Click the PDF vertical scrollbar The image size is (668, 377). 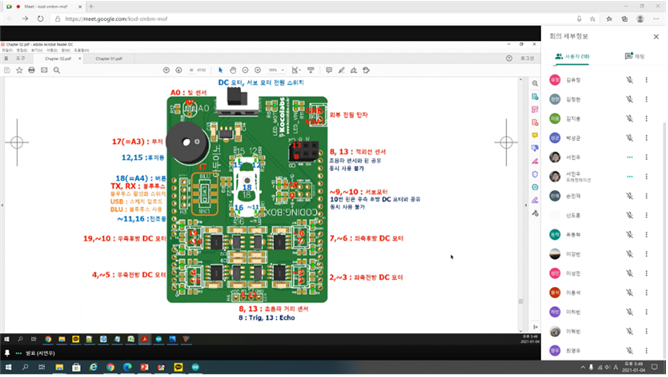(x=521, y=204)
